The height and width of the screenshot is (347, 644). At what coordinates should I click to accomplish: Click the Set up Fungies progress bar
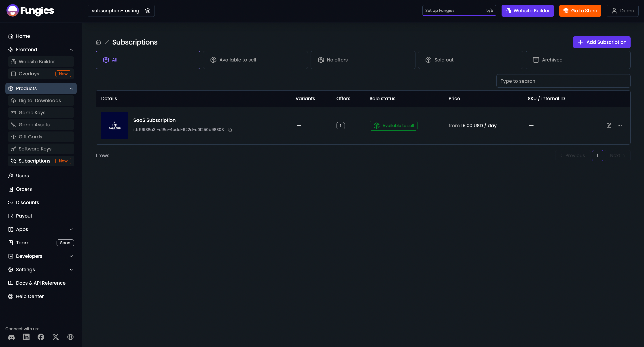pos(459,11)
